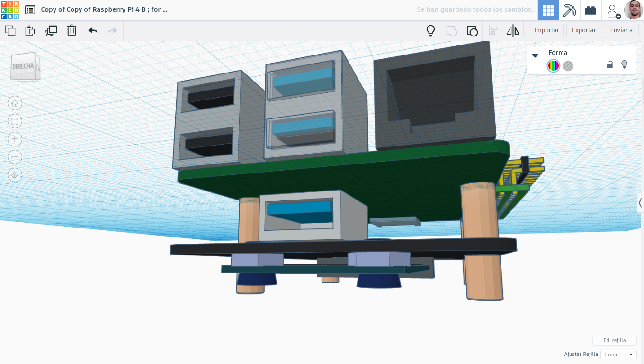
Task: Open the Tinkercad home logo
Action: coord(10,10)
